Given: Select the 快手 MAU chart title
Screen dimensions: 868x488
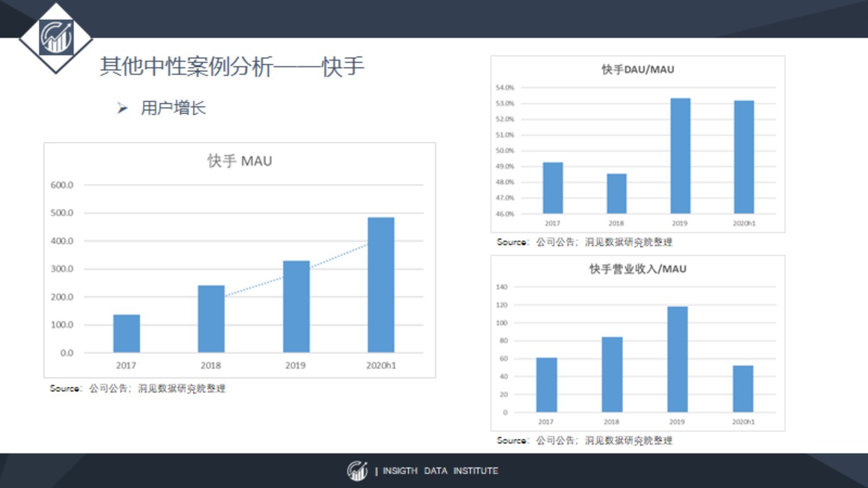Looking at the screenshot, I should [x=239, y=161].
